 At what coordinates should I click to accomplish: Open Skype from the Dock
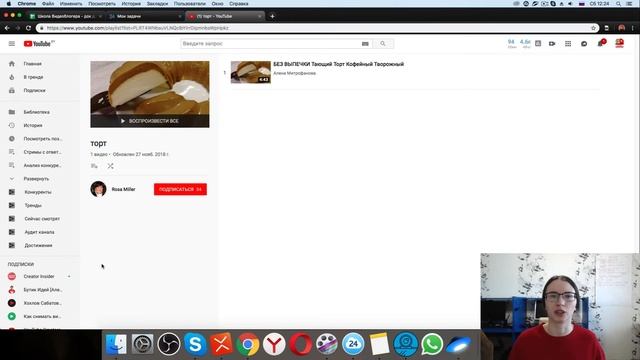[x=195, y=344]
